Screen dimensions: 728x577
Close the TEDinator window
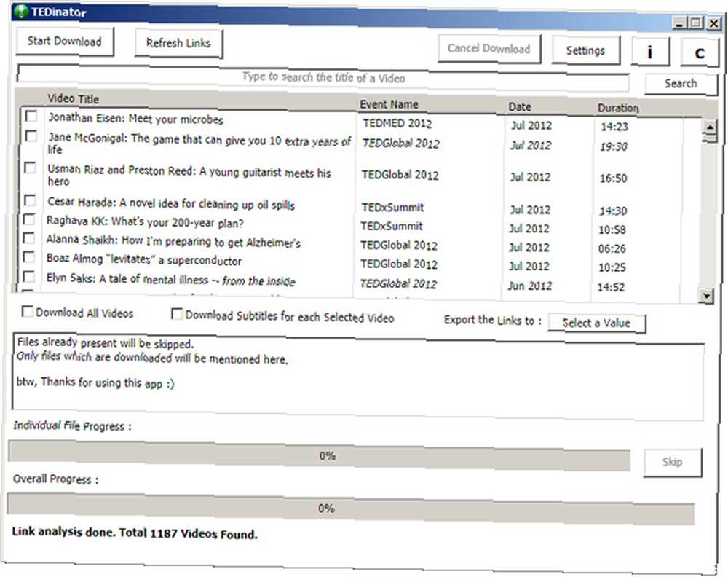(x=713, y=23)
